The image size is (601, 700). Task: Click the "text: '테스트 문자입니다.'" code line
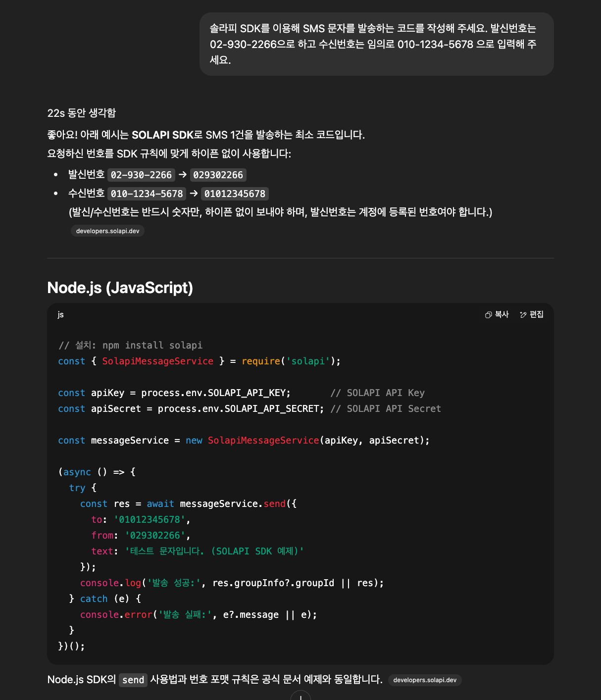point(198,551)
